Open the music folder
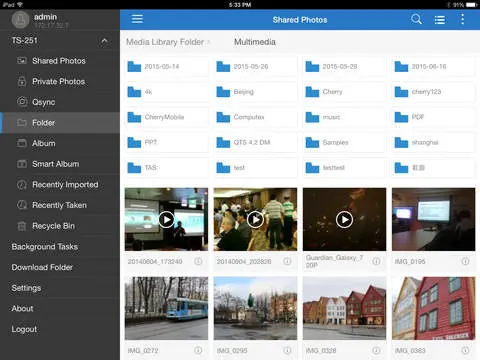Image resolution: width=480 pixels, height=360 pixels. [x=344, y=117]
